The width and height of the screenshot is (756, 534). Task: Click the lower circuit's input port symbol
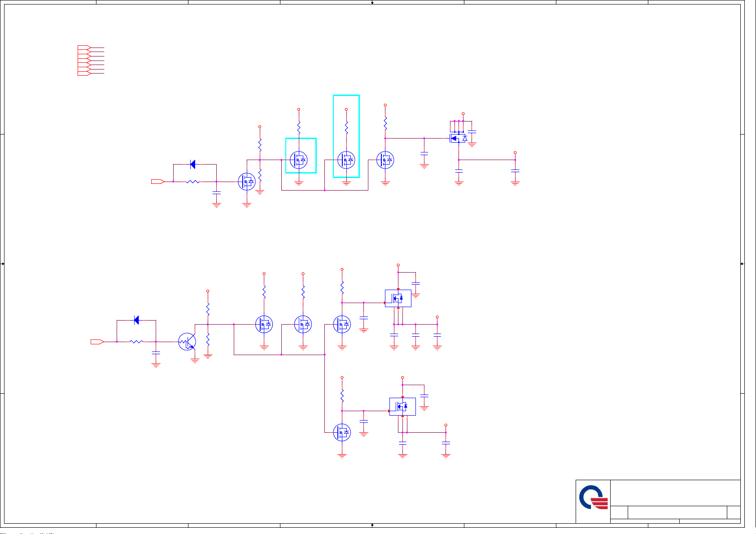point(97,342)
